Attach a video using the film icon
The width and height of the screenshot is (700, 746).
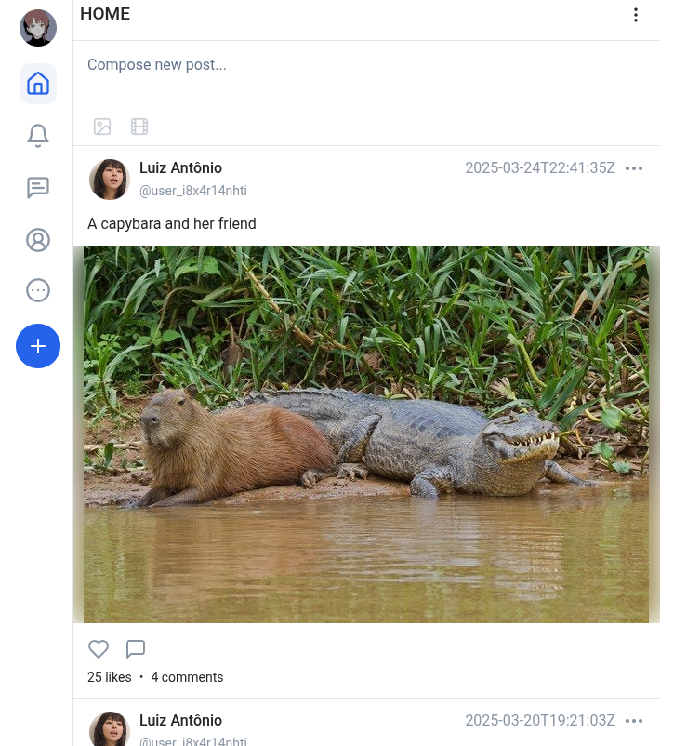click(139, 127)
